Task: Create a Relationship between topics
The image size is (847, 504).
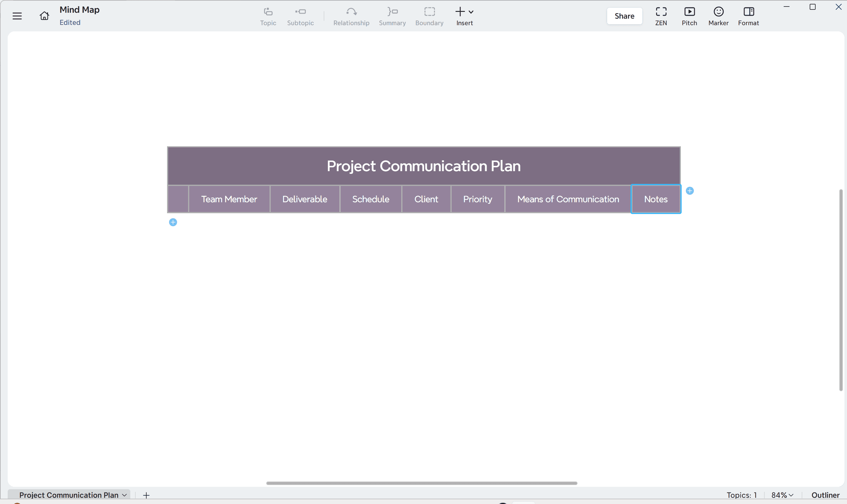Action: 351,16
